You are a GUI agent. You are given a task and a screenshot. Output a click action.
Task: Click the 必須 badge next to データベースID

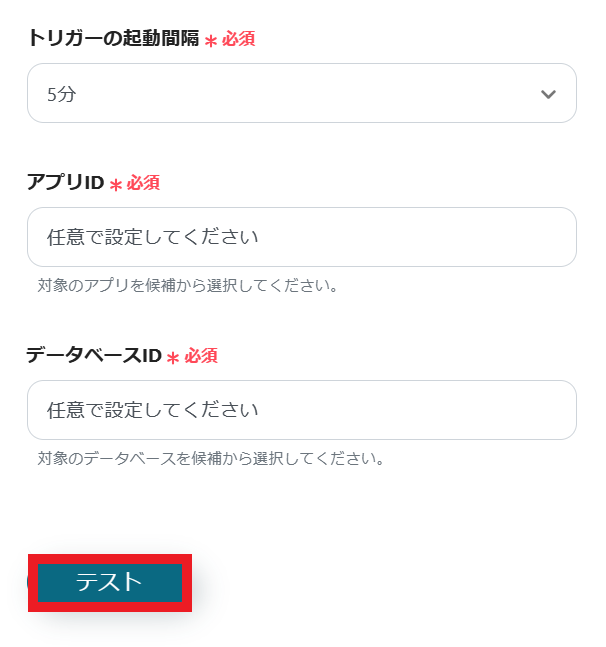tap(201, 356)
